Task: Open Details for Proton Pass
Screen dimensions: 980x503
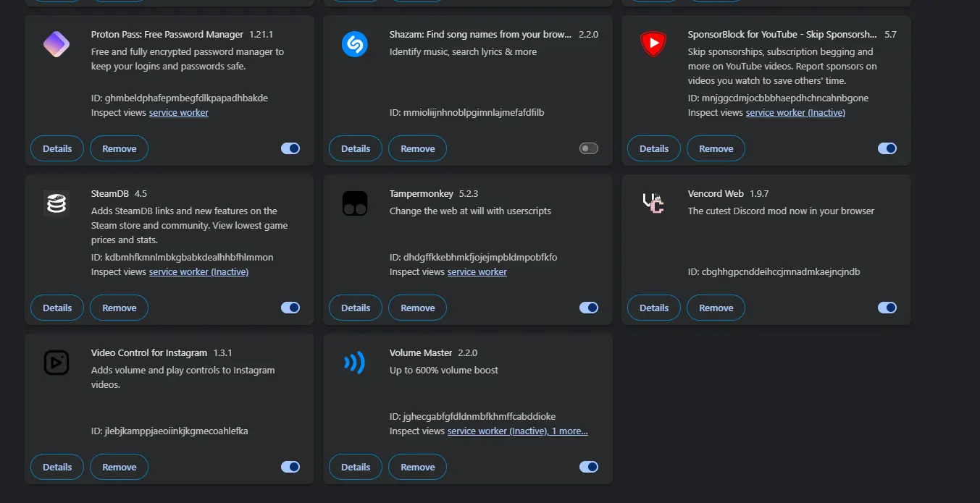Action: tap(57, 148)
